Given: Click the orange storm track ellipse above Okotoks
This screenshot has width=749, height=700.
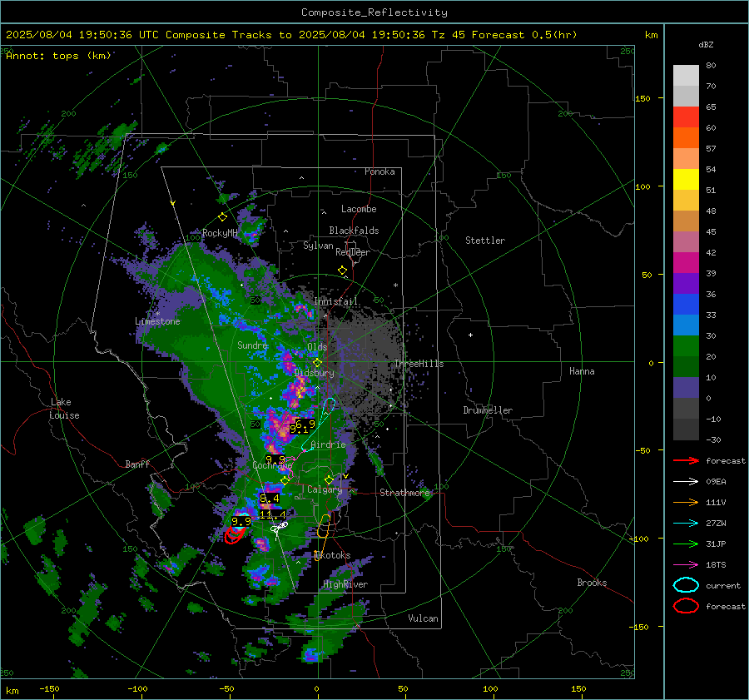Looking at the screenshot, I should 324,526.
